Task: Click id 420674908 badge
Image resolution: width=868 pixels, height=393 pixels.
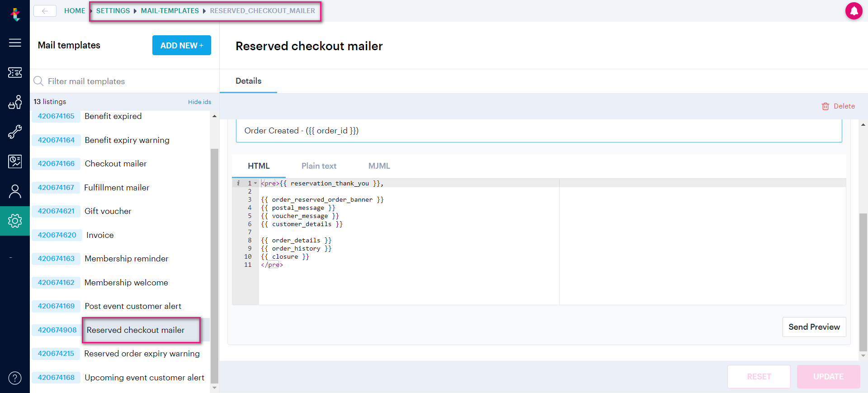Action: coord(57,330)
